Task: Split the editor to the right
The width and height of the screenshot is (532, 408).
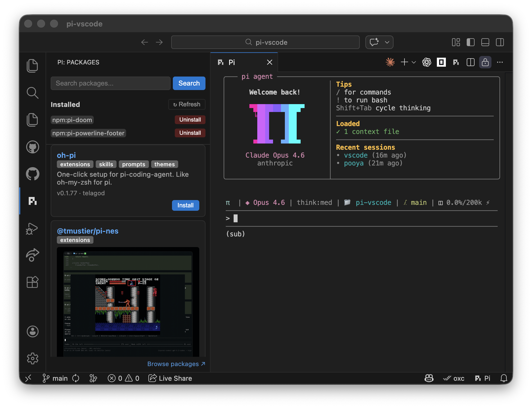Action: 471,62
